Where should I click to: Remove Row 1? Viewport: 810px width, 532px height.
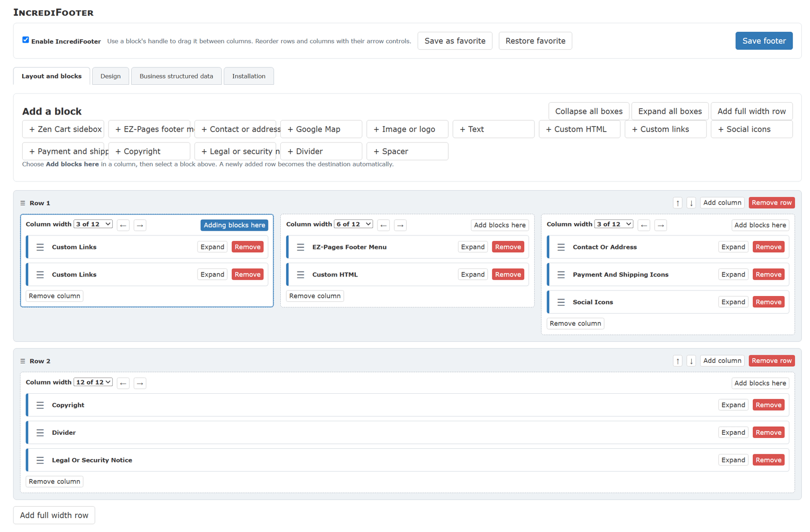(772, 203)
